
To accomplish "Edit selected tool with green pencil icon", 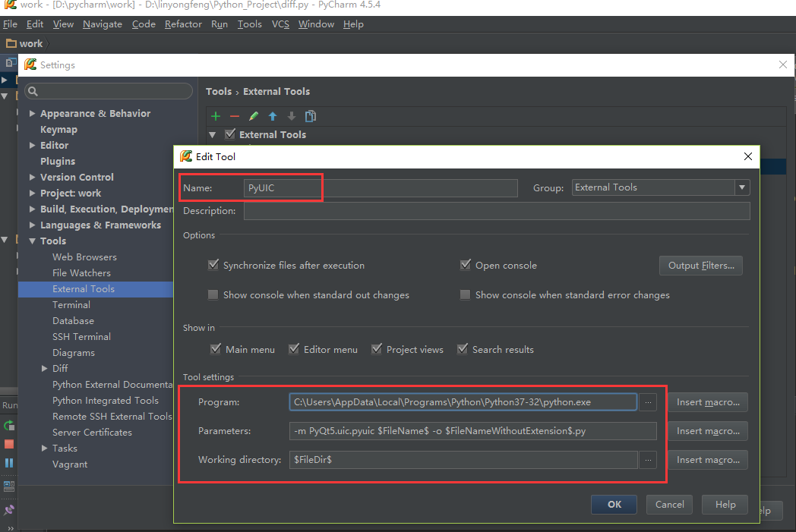I will coord(254,117).
